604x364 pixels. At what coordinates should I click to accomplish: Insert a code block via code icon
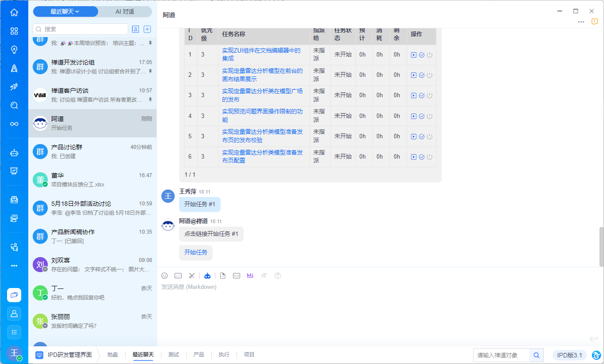pyautogui.click(x=237, y=276)
